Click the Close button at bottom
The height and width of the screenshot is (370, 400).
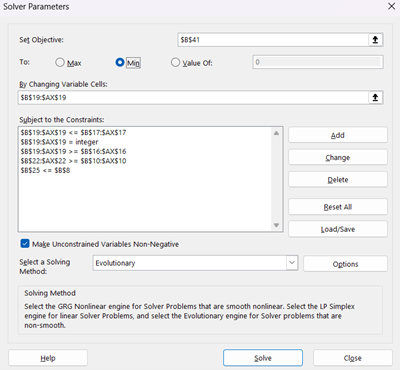tap(353, 358)
